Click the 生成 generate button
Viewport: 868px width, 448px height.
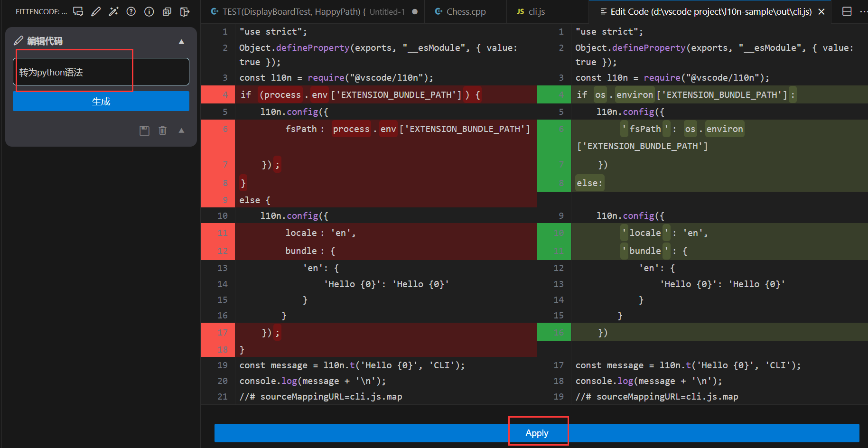[x=101, y=101]
